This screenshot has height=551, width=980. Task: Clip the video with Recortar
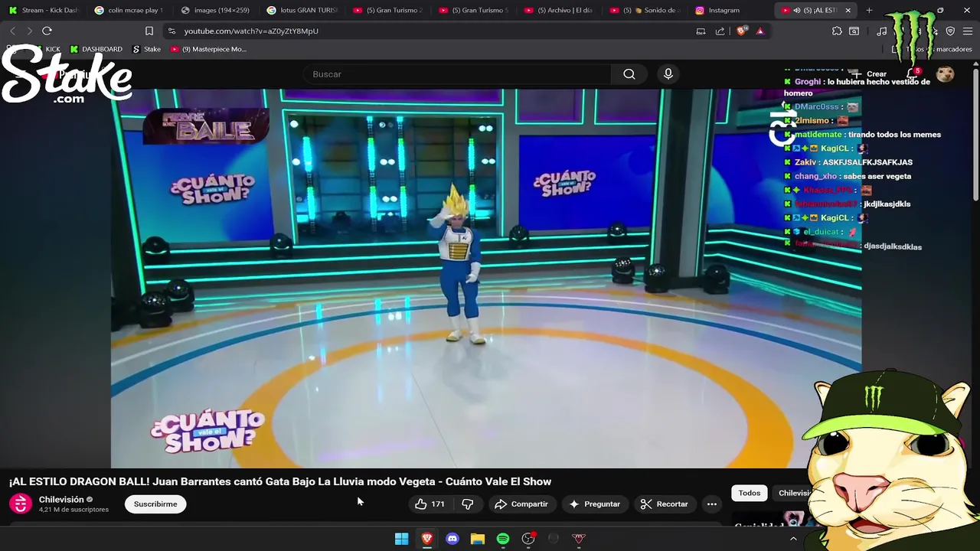pos(665,504)
